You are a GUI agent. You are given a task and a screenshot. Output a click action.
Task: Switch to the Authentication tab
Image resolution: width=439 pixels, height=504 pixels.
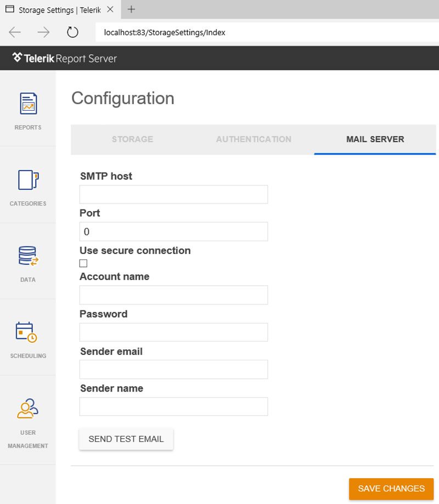click(254, 139)
